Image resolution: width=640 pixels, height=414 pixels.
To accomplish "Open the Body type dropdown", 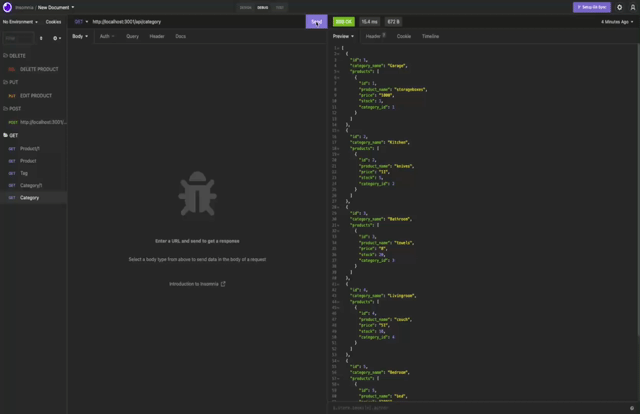I will (x=80, y=36).
